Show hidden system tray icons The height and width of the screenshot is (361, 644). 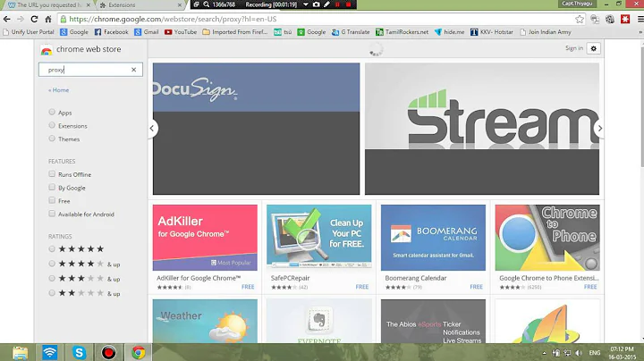pos(544,353)
